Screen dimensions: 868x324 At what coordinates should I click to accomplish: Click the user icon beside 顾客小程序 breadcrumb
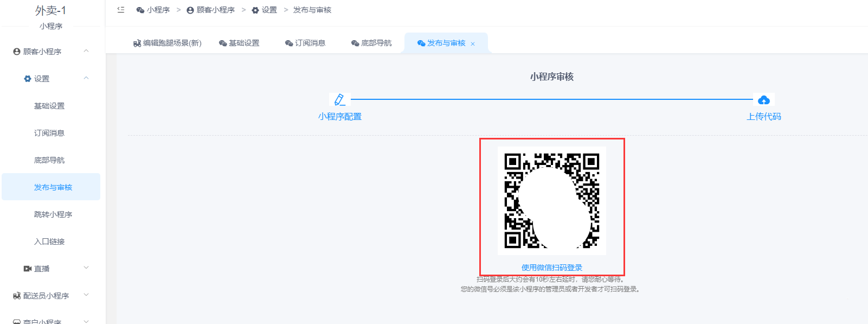pos(190,10)
